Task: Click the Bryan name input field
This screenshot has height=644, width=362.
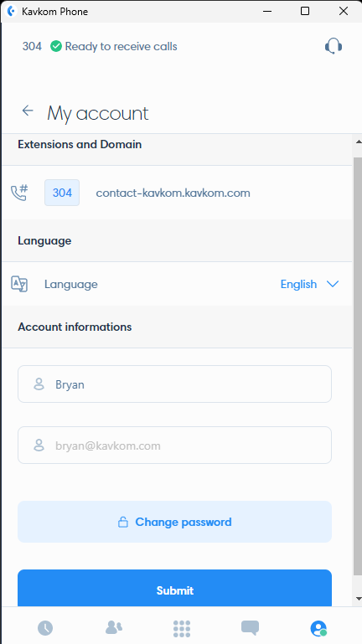Action: [174, 384]
